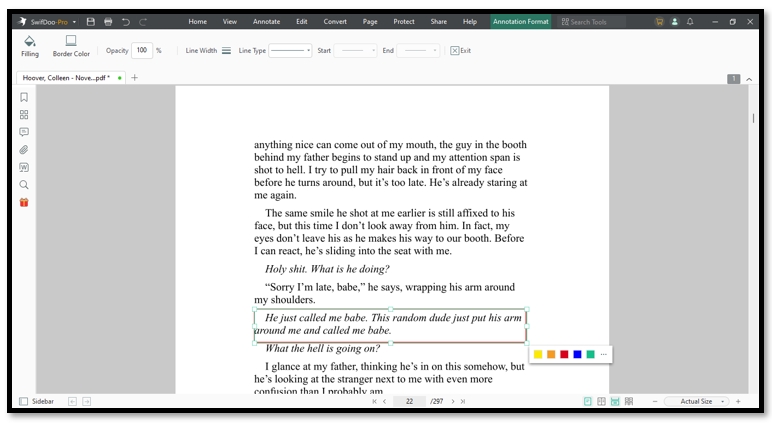Redo the last action
Image resolution: width=772 pixels, height=423 pixels.
[x=143, y=22]
